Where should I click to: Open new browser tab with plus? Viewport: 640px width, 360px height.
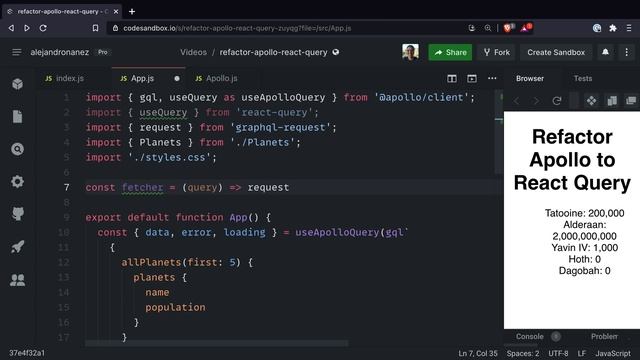132,11
